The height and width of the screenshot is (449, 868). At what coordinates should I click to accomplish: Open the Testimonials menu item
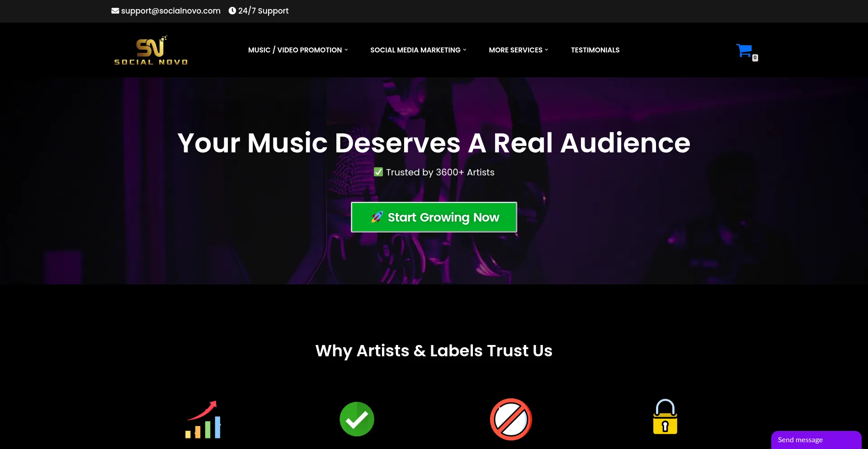click(x=595, y=50)
